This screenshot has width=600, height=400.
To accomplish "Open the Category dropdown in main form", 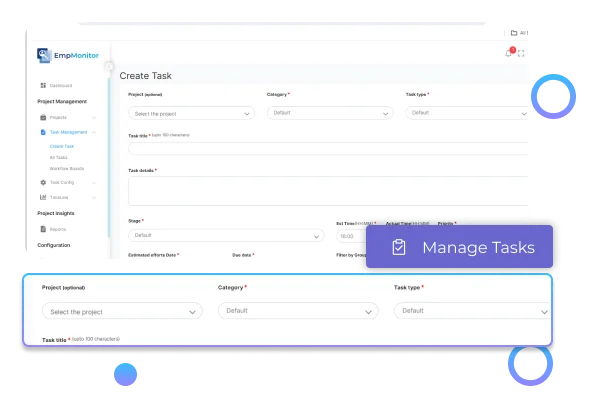I will click(328, 113).
